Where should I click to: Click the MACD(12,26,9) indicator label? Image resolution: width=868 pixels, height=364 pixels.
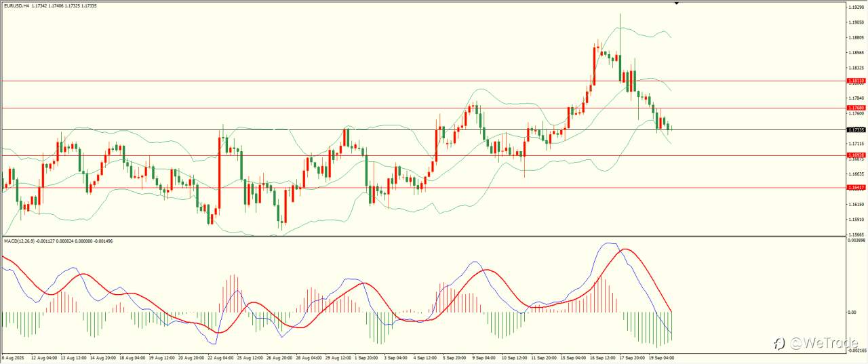point(20,241)
